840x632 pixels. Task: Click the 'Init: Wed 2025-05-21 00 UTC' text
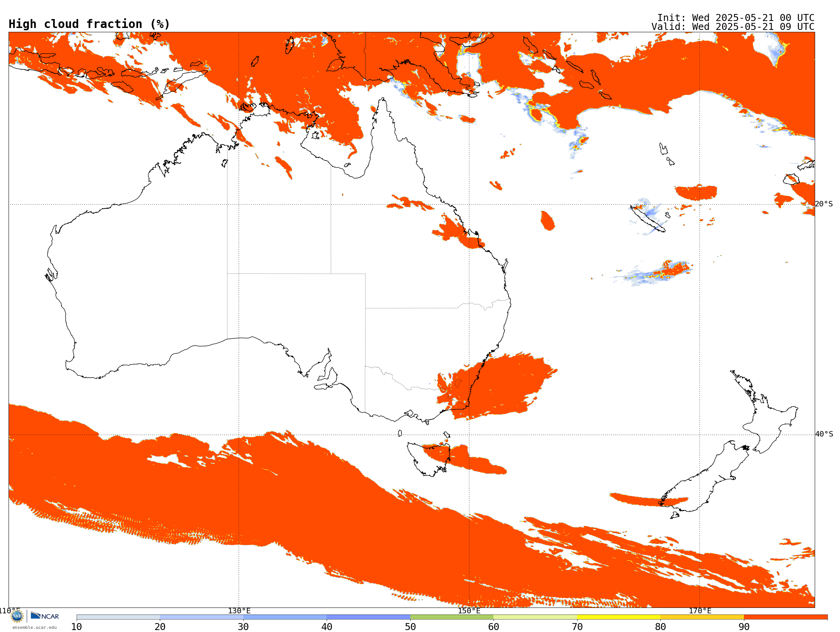click(x=736, y=17)
